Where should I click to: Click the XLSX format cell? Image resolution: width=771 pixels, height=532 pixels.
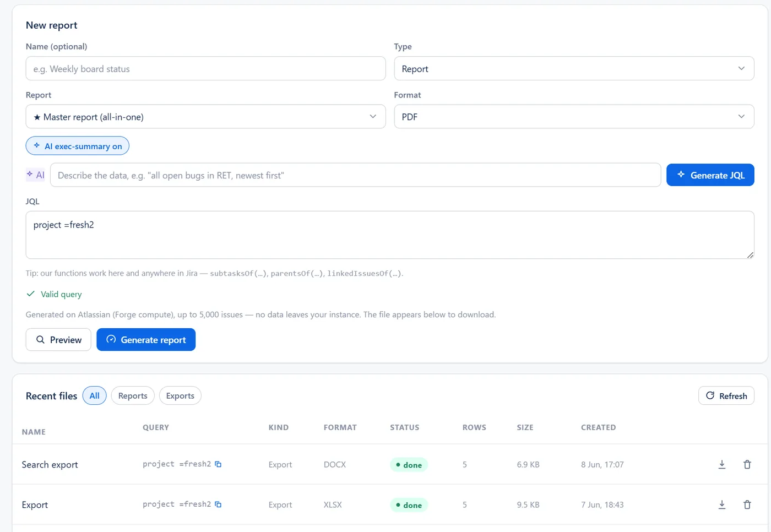333,505
